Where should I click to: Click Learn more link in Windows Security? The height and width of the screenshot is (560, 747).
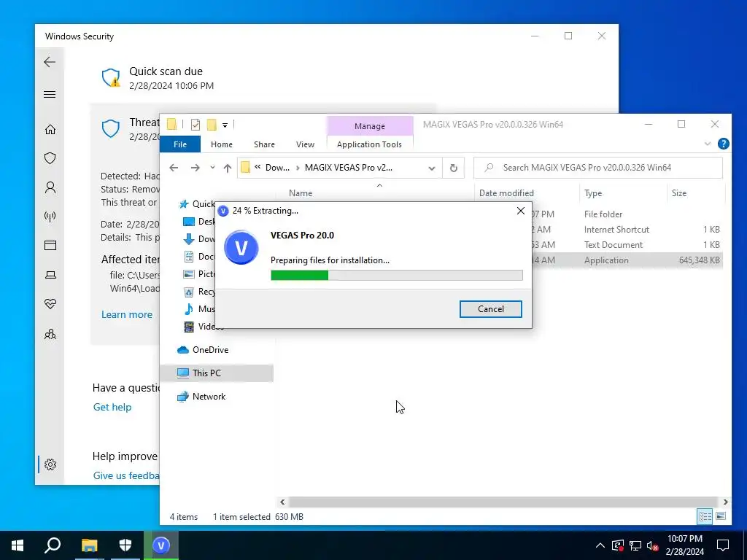point(127,315)
